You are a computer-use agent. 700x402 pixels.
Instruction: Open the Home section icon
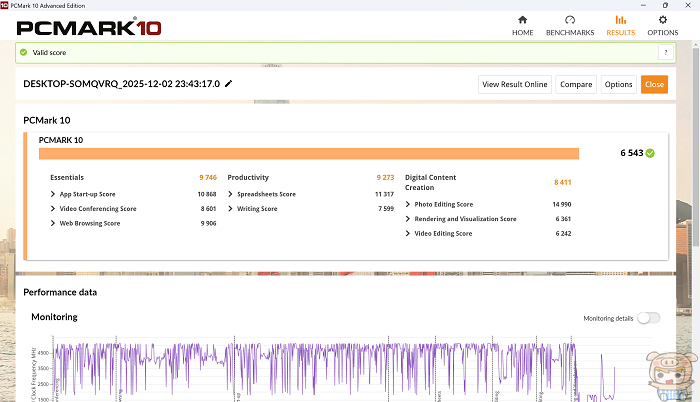[x=522, y=20]
